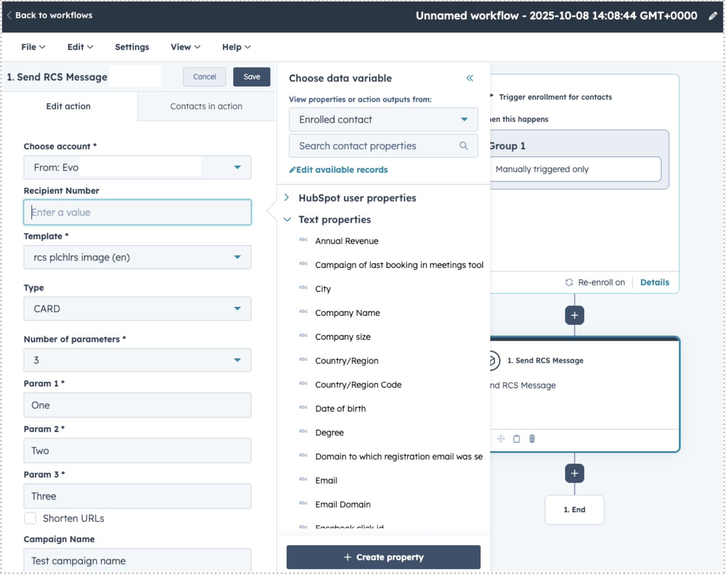
Task: Add step above Send RCS Message
Action: click(x=574, y=315)
